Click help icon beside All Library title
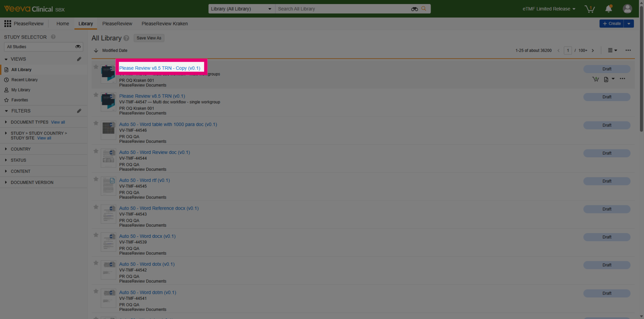This screenshot has height=319, width=644. tap(126, 38)
